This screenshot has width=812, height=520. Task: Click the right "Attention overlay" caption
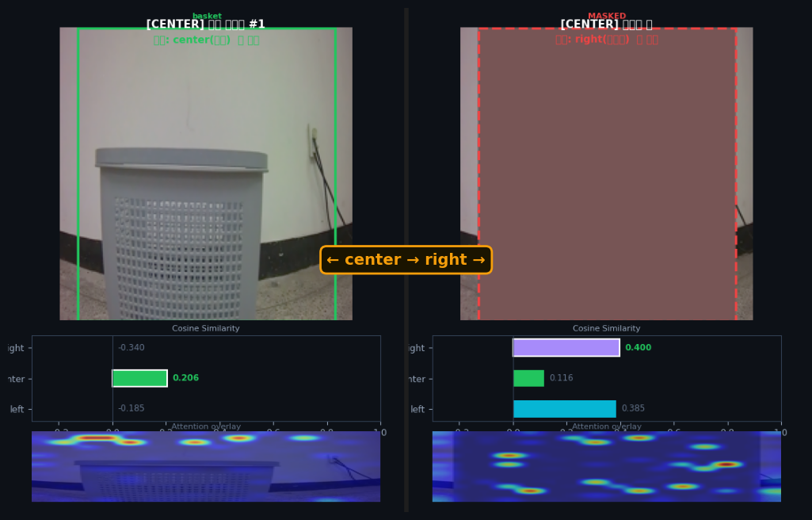(606, 426)
